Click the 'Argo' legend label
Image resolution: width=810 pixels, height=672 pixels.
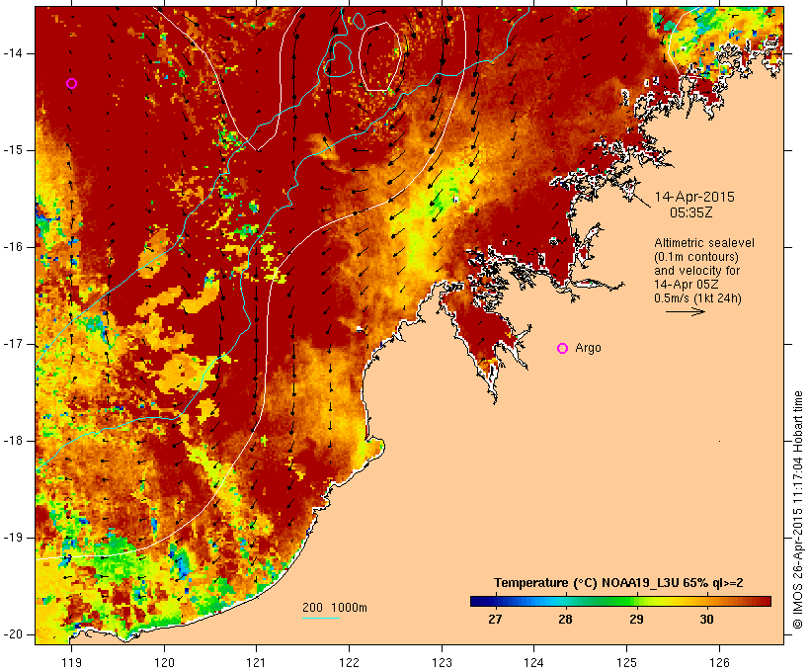588,348
